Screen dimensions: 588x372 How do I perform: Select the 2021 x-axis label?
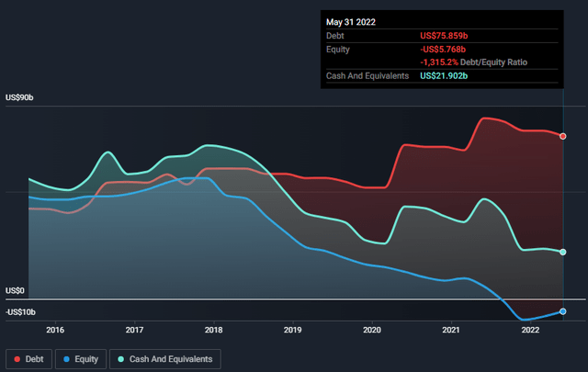tap(451, 329)
